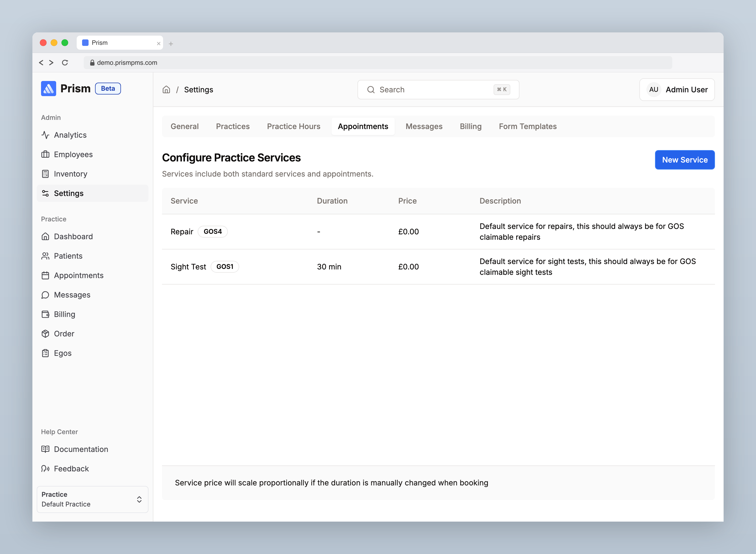This screenshot has height=554, width=756.
Task: Switch to the Form Templates tab
Action: tap(527, 126)
